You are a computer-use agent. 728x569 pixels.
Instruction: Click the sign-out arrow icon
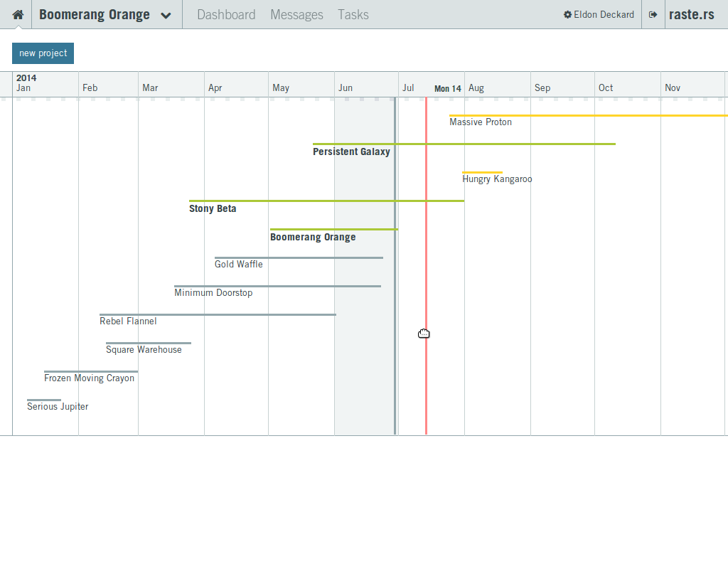(653, 14)
